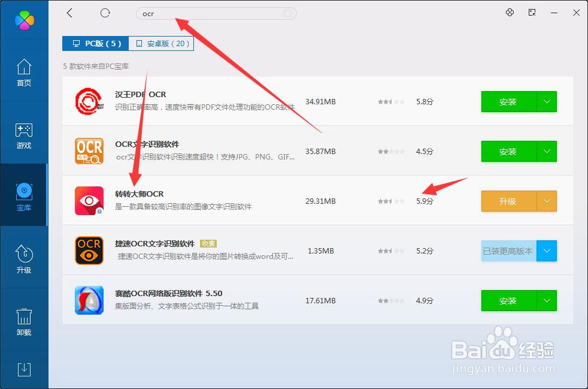
Task: Open 汉王PDF OCR title link
Action: point(141,95)
